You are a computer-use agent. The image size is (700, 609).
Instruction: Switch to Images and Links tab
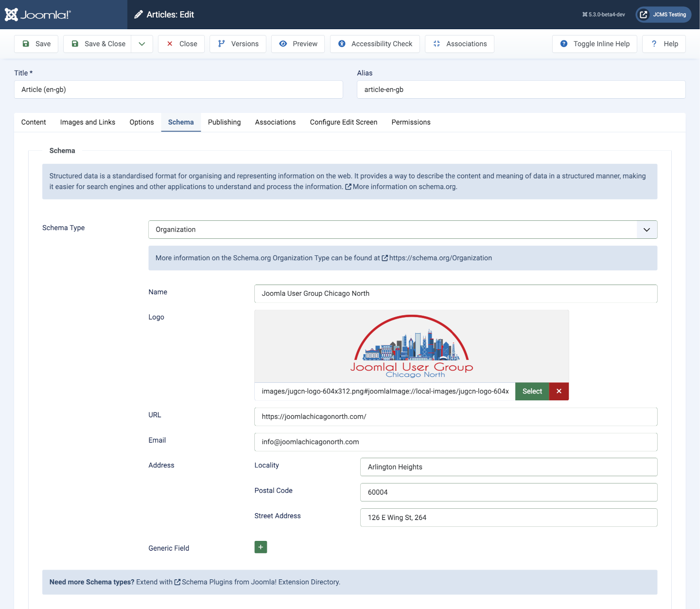coord(87,122)
